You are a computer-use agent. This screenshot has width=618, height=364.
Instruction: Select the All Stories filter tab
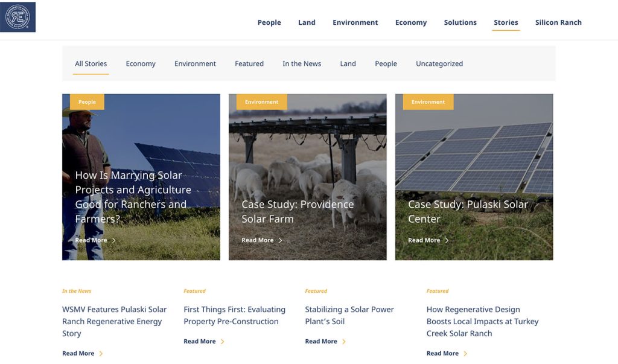(91, 63)
